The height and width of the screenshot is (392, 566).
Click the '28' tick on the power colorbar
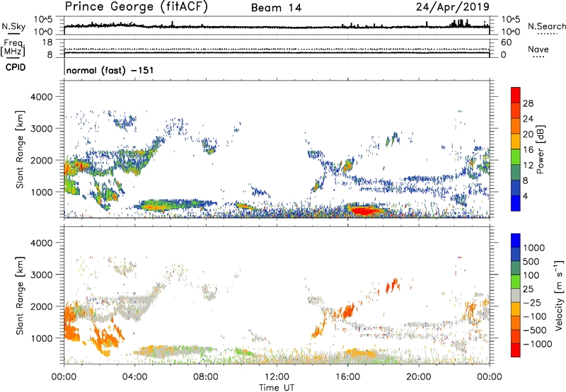[528, 103]
